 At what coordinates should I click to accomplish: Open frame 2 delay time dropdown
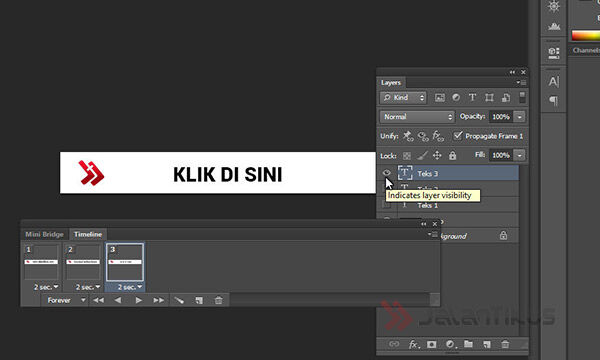(x=88, y=287)
